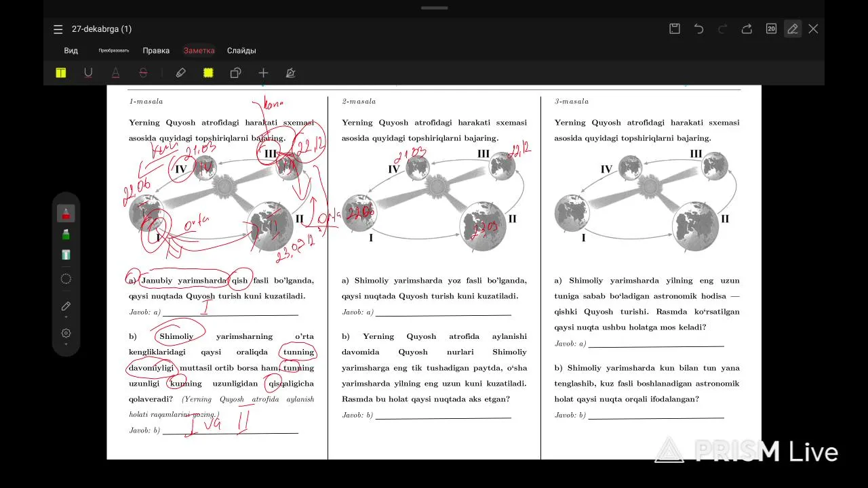Click the 27-dekabrga (1) document title
This screenshot has height=488, width=868.
click(x=102, y=29)
